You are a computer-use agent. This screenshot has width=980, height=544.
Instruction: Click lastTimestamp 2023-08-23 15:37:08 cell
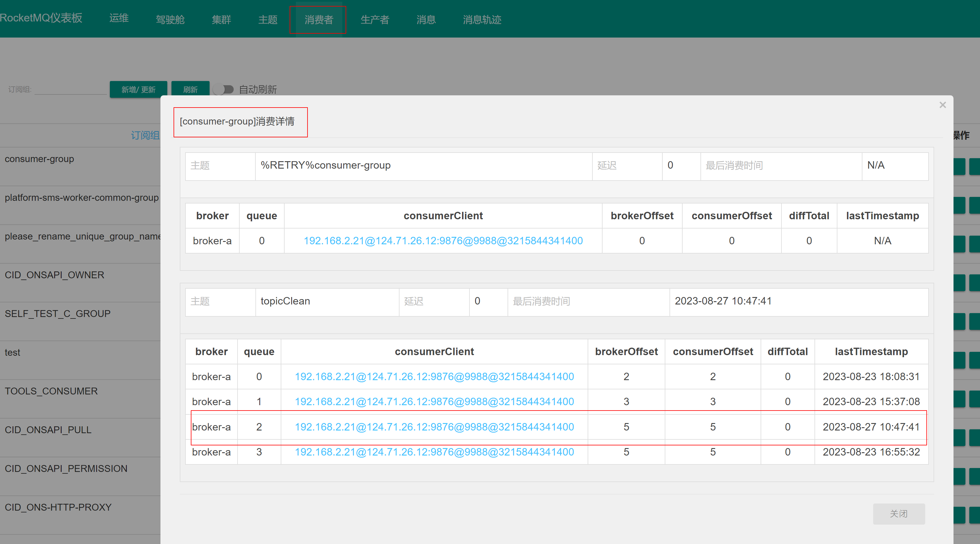coord(871,402)
